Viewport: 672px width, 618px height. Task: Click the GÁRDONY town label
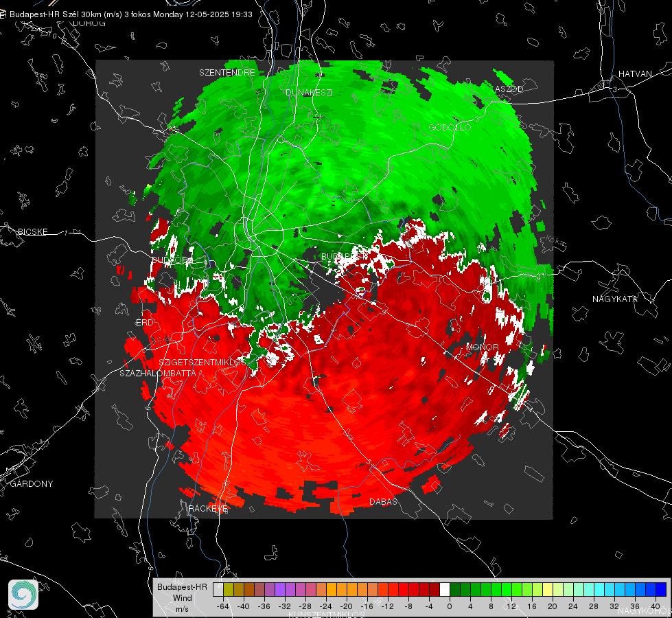click(32, 484)
